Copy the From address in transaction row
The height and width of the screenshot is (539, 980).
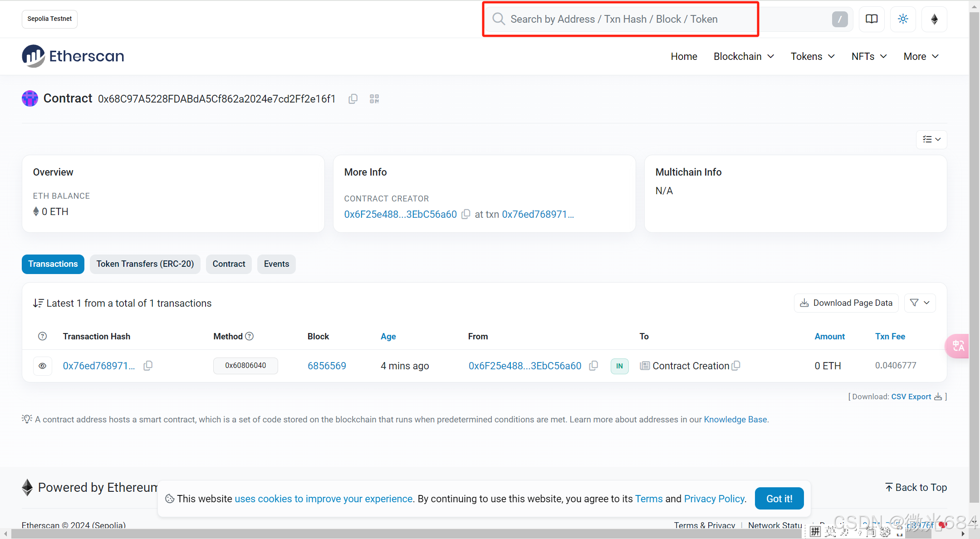[593, 366]
